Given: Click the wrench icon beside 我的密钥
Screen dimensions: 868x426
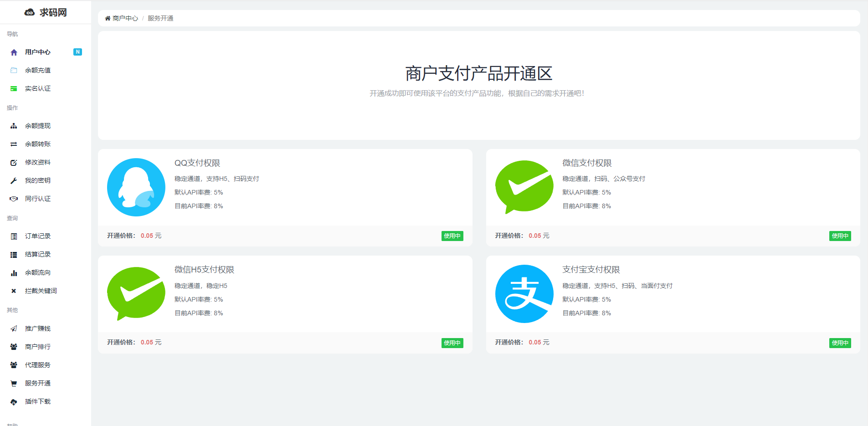Looking at the screenshot, I should (14, 181).
